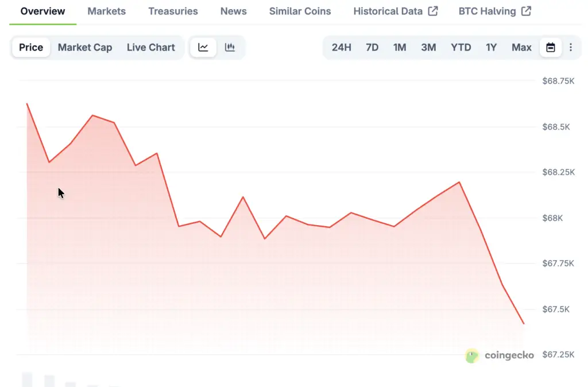Click the chart's final low point
Image resolution: width=588 pixels, height=387 pixels.
[x=524, y=323]
